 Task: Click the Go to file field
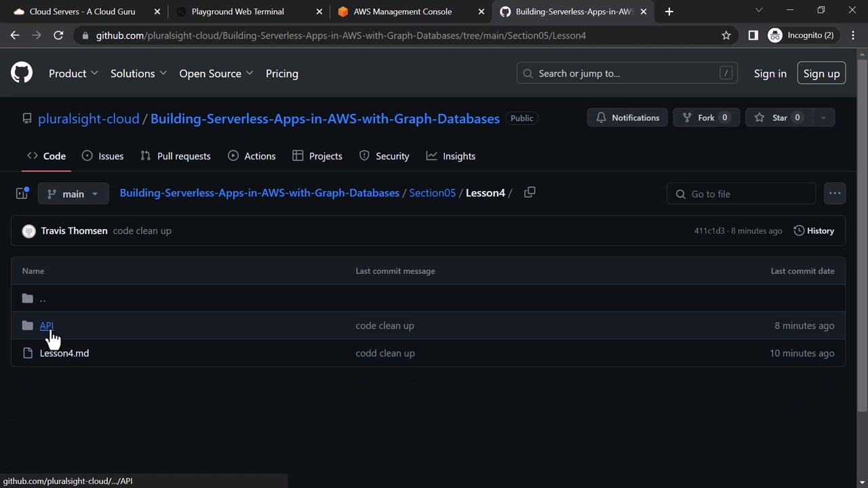coord(741,194)
